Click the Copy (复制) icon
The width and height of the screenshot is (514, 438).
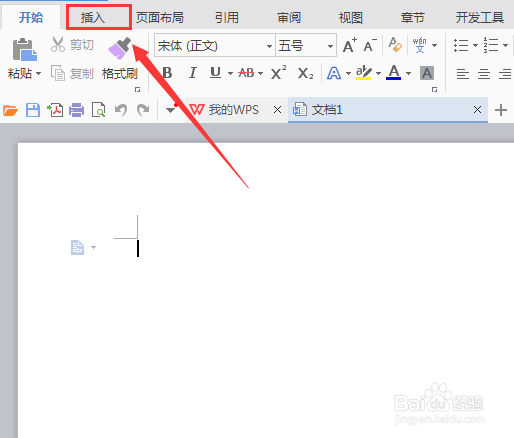pyautogui.click(x=58, y=73)
